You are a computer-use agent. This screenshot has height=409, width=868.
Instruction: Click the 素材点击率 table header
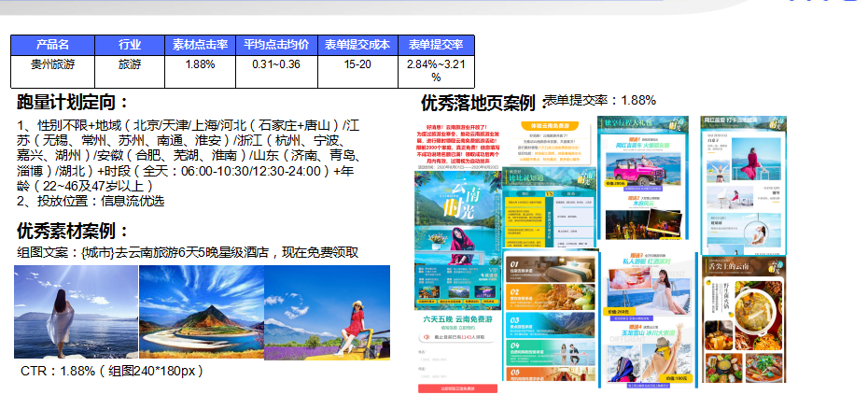[x=200, y=45]
